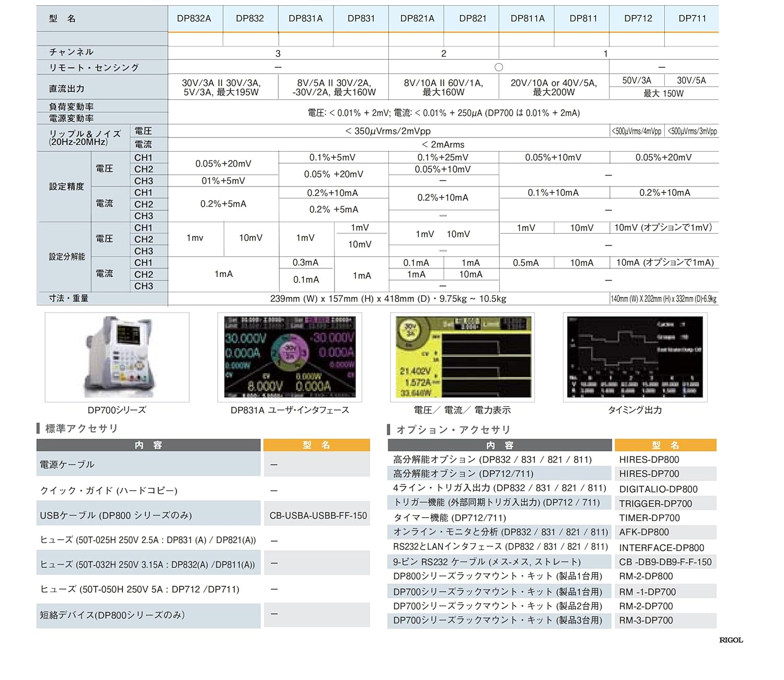Select the CH1 voltage accuracy row

tap(143, 157)
